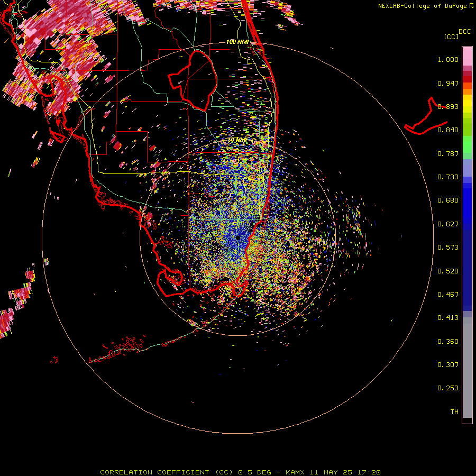Select the 0.787 scale value
The image size is (476, 476).
(448, 153)
